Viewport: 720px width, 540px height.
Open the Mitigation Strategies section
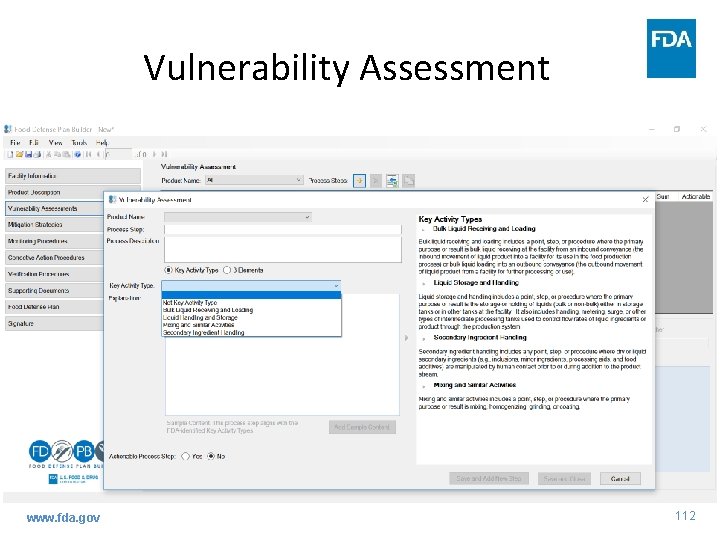click(x=55, y=225)
